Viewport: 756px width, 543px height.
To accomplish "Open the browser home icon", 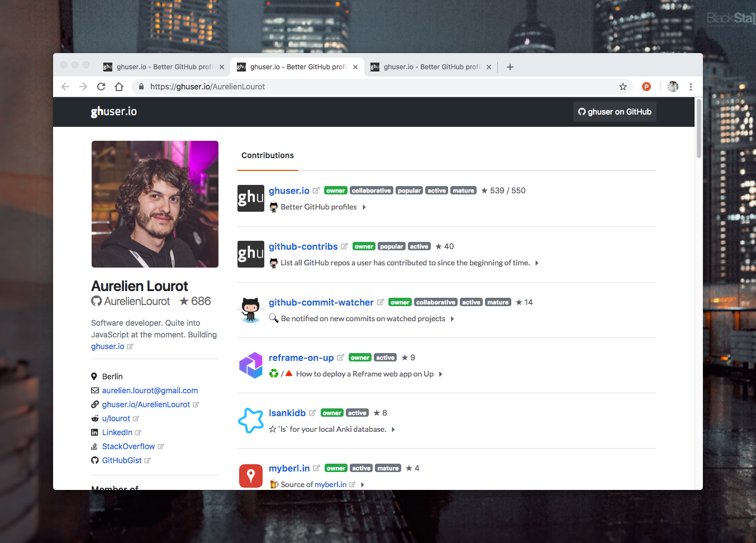I will coord(119,87).
